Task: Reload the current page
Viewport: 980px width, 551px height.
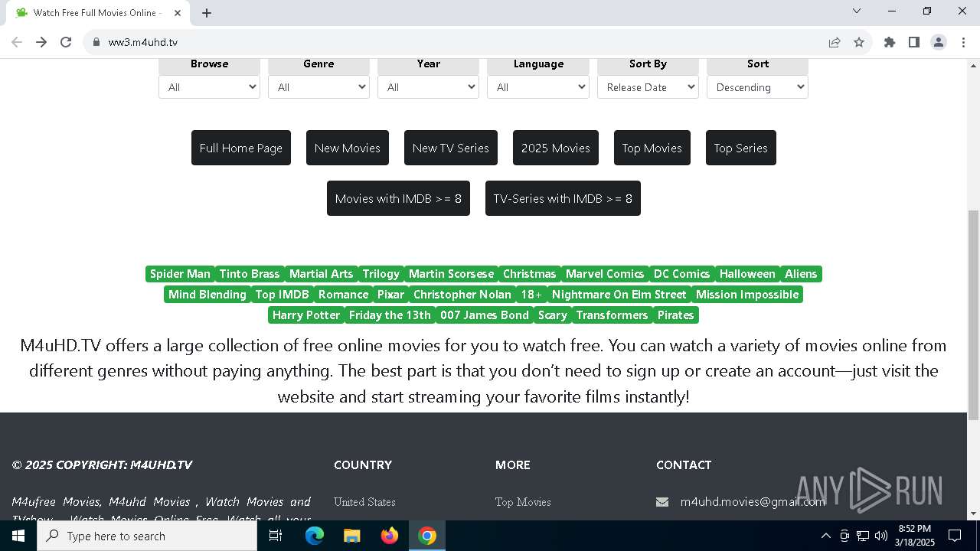Action: (66, 42)
